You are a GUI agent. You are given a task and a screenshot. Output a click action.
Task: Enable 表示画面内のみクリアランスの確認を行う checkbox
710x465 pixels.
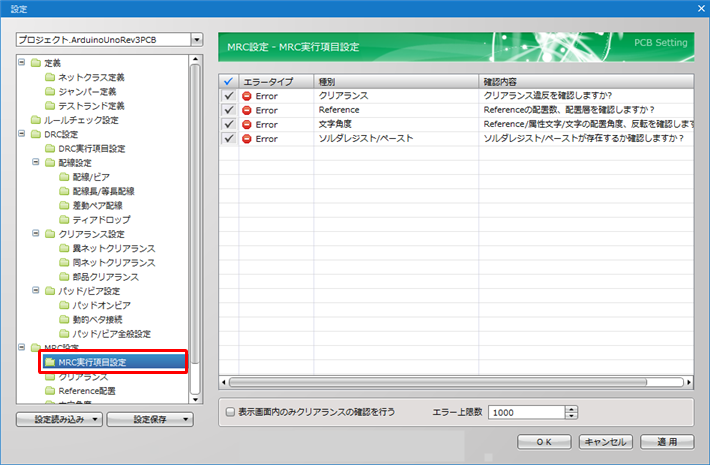coord(231,411)
